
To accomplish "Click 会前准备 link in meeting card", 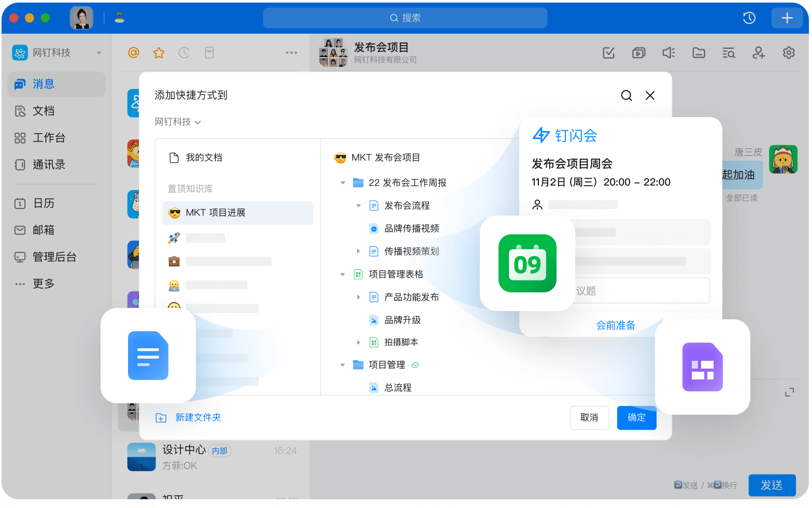I will click(x=615, y=326).
